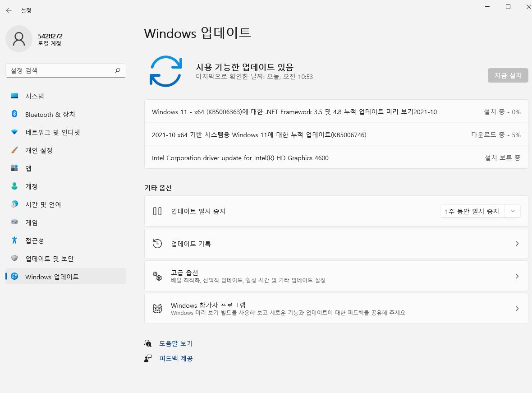
Task: Click the 설치 보류 중 status
Action: (503, 157)
